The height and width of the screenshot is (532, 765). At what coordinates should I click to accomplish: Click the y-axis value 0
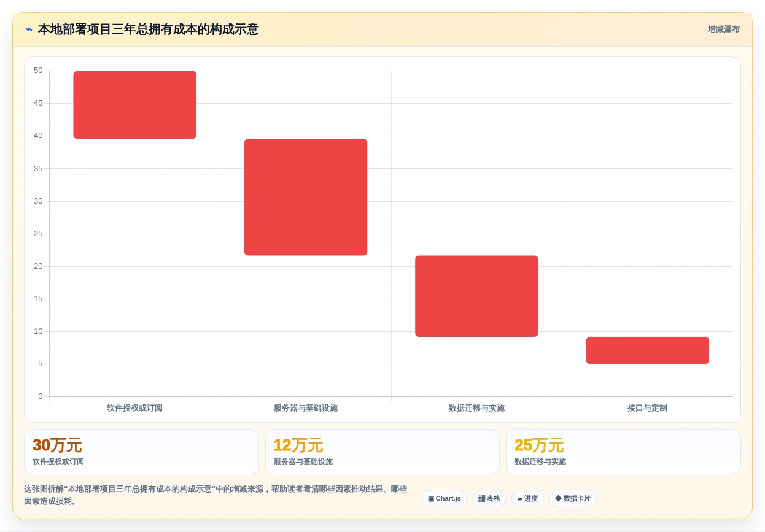click(41, 396)
